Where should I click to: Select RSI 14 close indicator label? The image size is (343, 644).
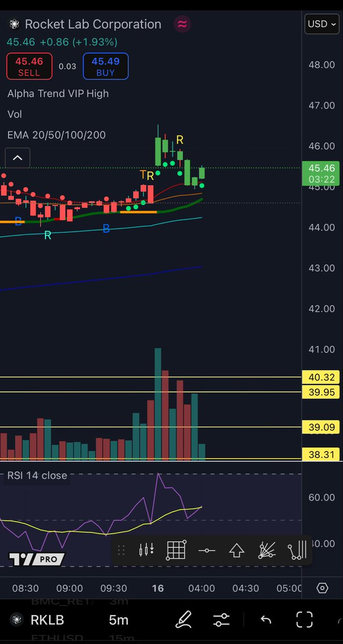(x=37, y=475)
